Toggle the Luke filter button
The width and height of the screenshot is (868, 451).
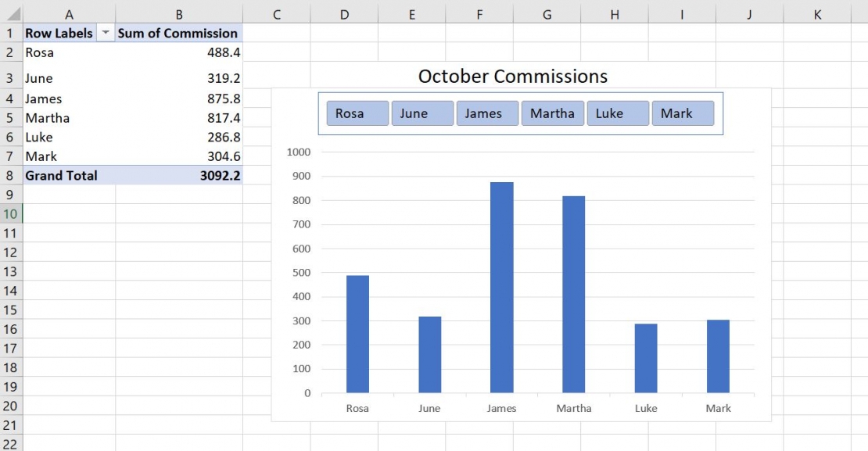pos(618,113)
